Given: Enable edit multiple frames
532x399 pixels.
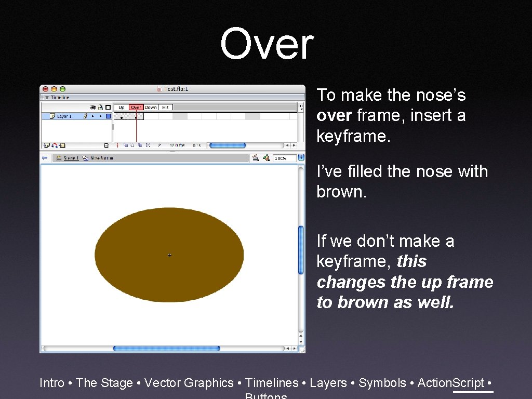Looking at the screenshot, I should pos(140,145).
